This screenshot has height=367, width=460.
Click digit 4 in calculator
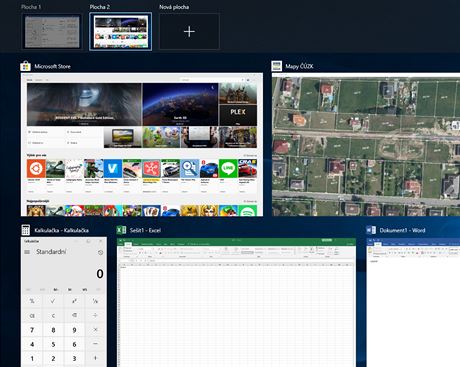pyautogui.click(x=32, y=344)
